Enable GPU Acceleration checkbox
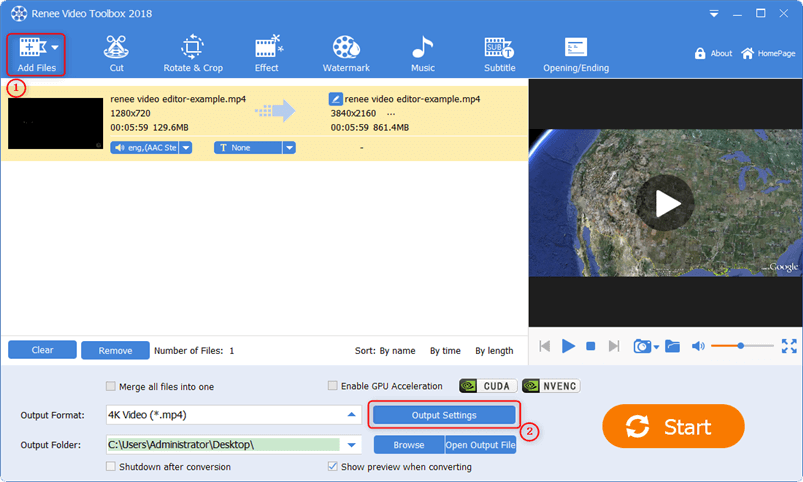 click(x=333, y=386)
